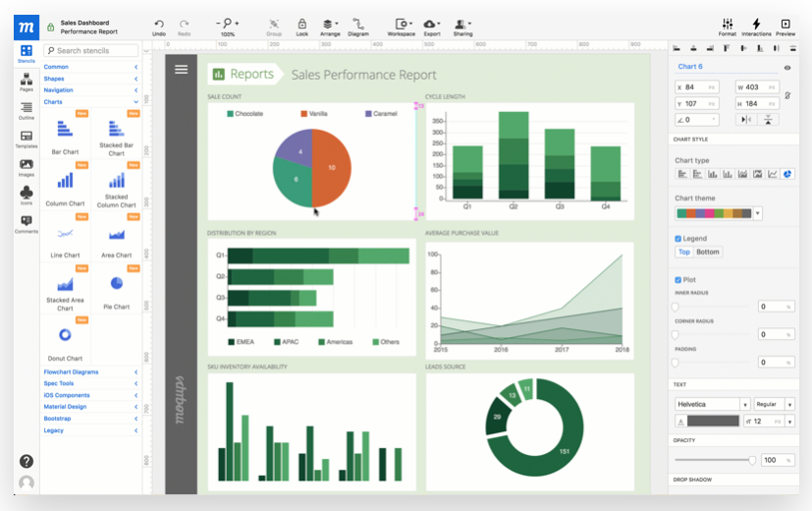Click the Moqups logo home icon
The width and height of the screenshot is (812, 511).
click(27, 28)
